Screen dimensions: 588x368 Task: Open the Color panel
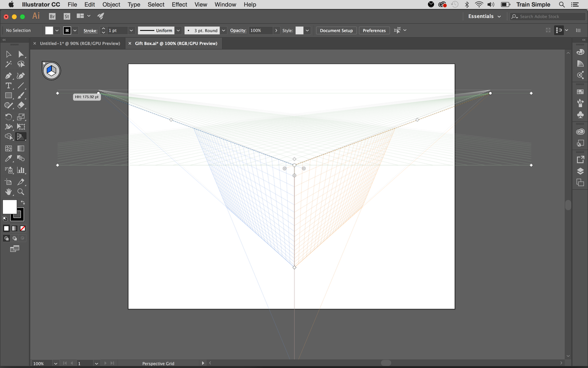(580, 52)
